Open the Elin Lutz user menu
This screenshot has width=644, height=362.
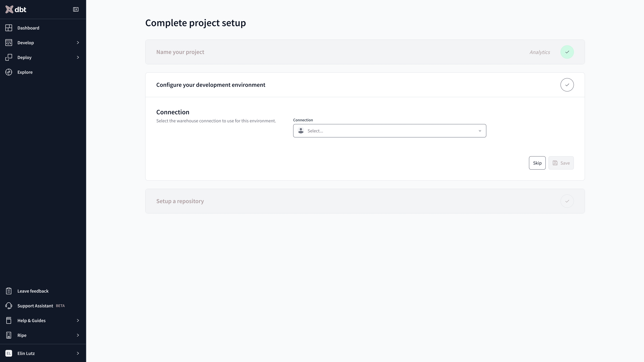(x=43, y=353)
